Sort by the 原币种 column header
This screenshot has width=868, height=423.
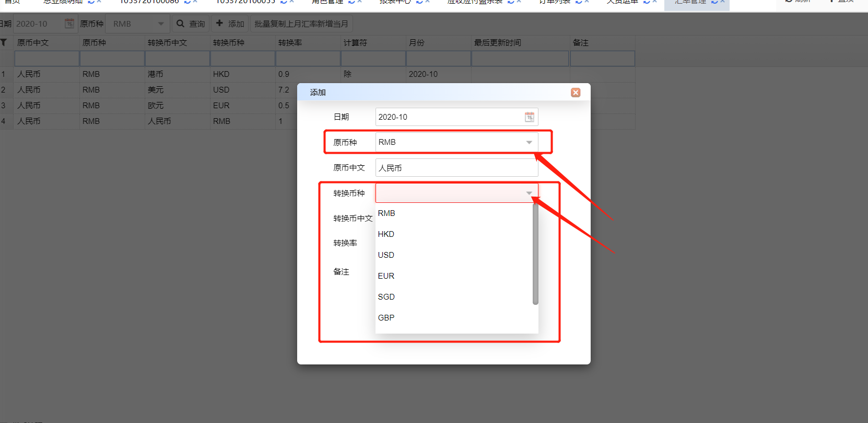pos(112,43)
